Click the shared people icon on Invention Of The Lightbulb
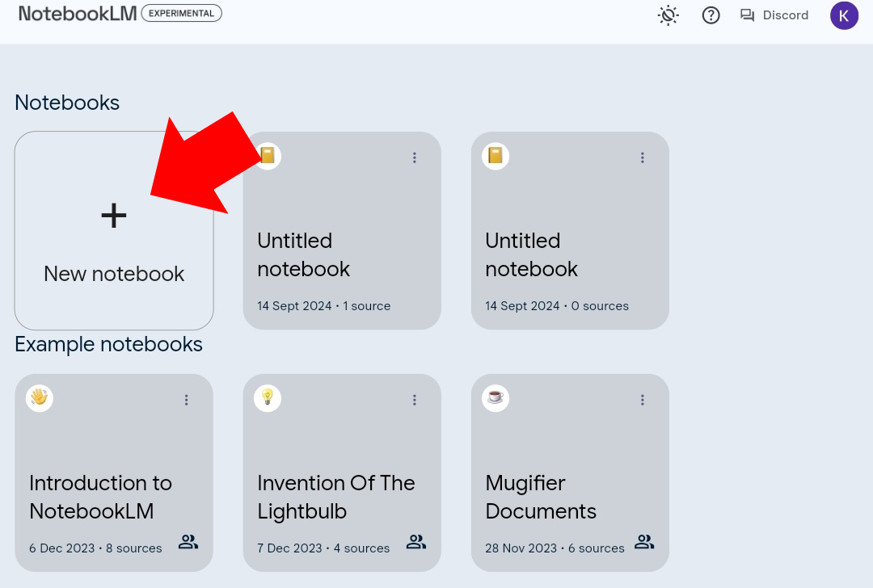 [416, 542]
